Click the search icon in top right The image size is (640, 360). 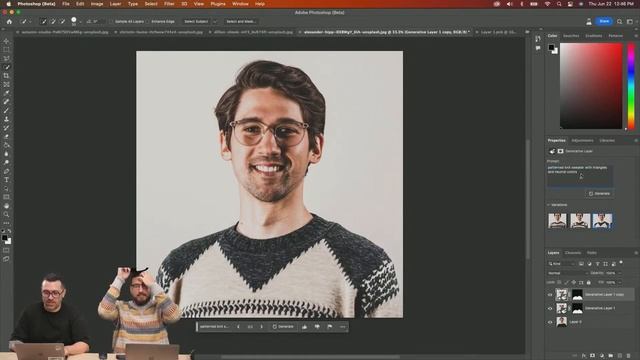(620, 22)
